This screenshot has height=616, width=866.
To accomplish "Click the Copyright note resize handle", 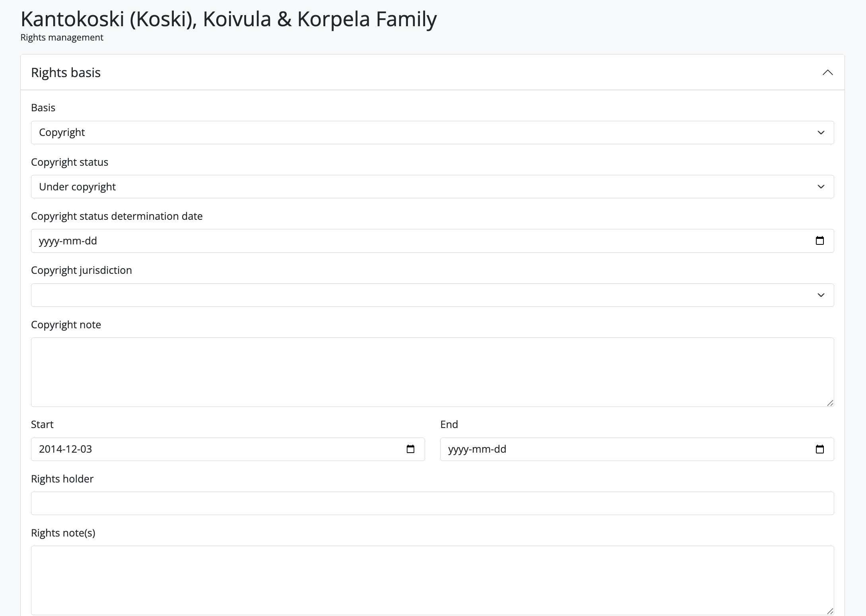I will pos(830,403).
